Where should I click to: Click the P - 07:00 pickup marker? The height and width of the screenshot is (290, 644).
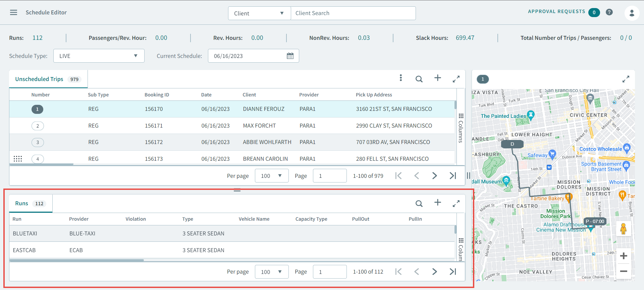595,221
